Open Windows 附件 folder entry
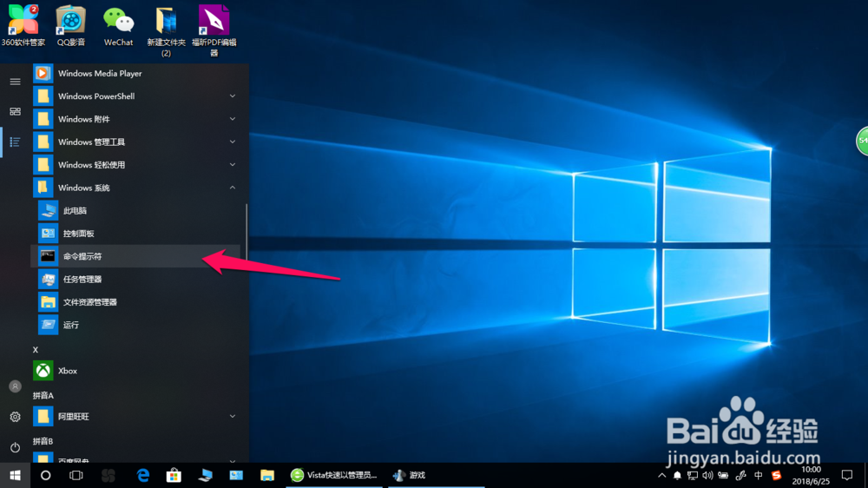The width and height of the screenshot is (868, 488). (x=135, y=119)
